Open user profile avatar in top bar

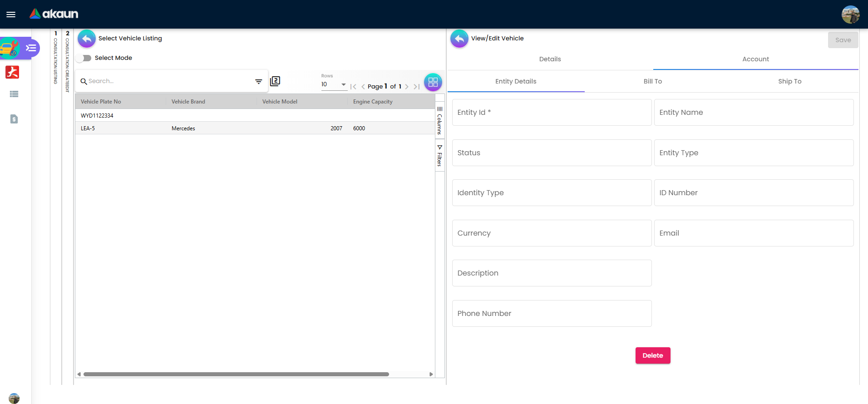point(850,15)
